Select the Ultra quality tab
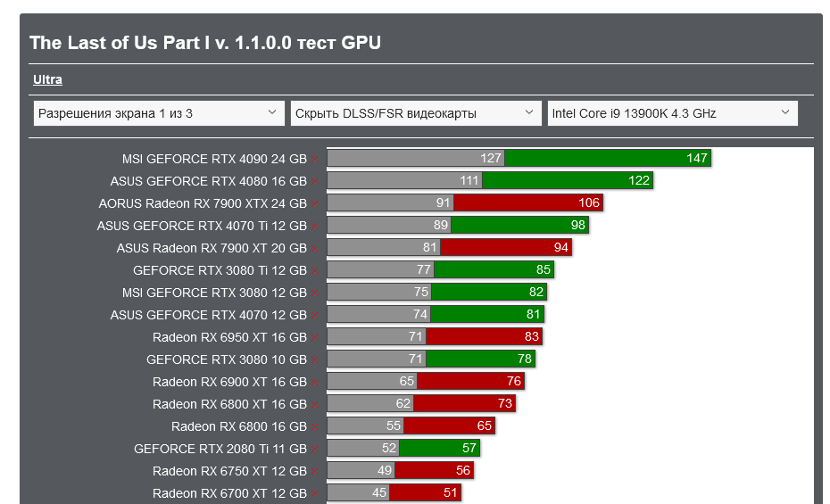Viewport: 830px width, 504px height. pos(47,79)
